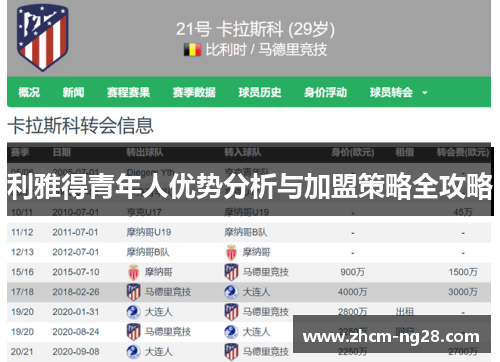Screen dimensions: 500x362
Task: Click the 日期 column header
Action: [x=62, y=153]
